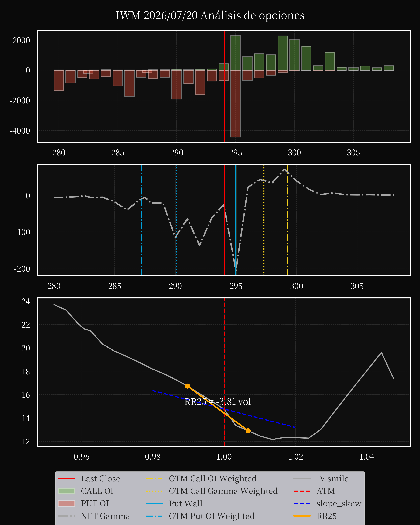Screen dimensions: 420x525
Task: Click the 305 x-axis label in OI chart
Action: pyautogui.click(x=353, y=152)
